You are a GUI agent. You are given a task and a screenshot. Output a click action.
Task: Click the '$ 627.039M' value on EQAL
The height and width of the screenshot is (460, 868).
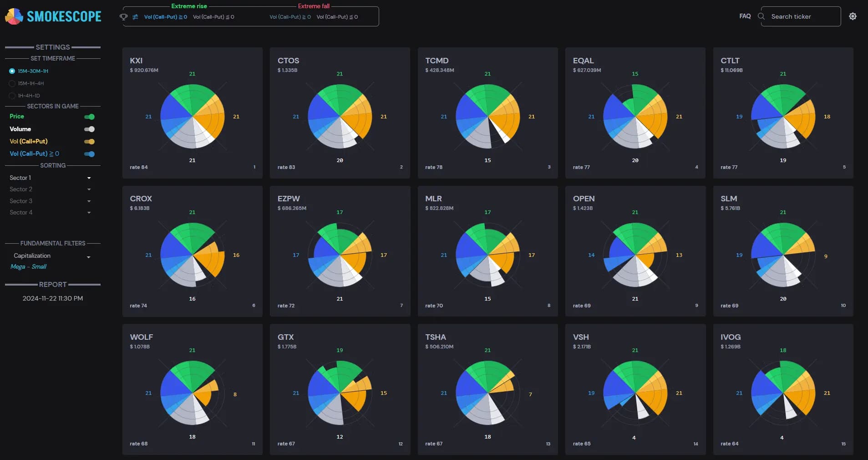click(587, 70)
